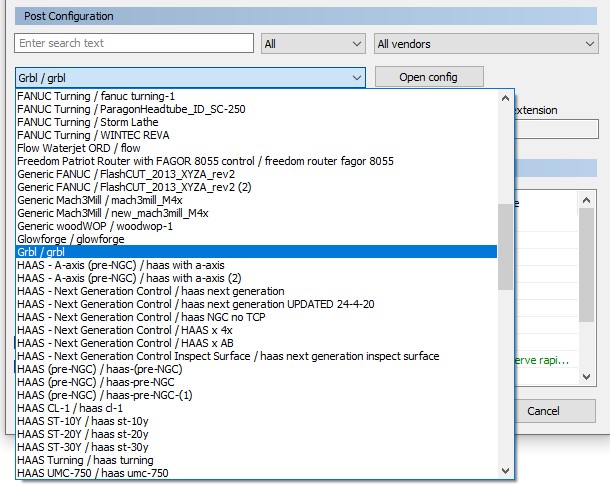Click the Enter search text field

[x=134, y=43]
